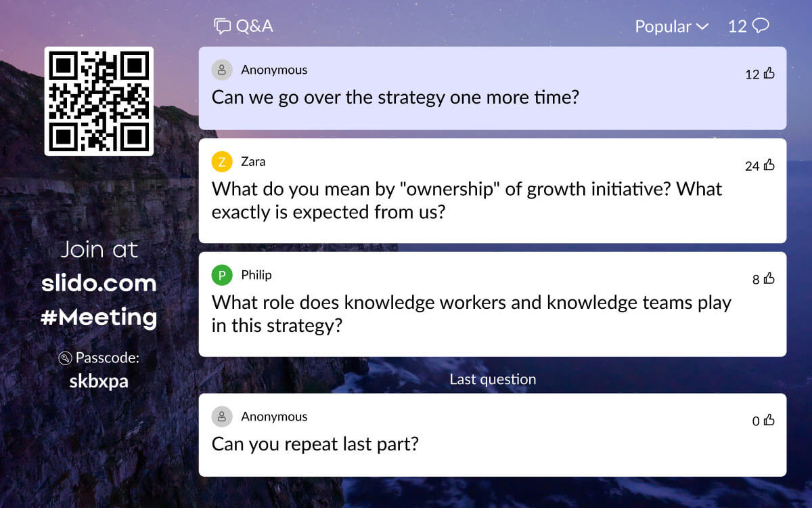Screen dimensions: 812x508
Task: Open Philip's question about knowledge teams
Action: (471, 314)
